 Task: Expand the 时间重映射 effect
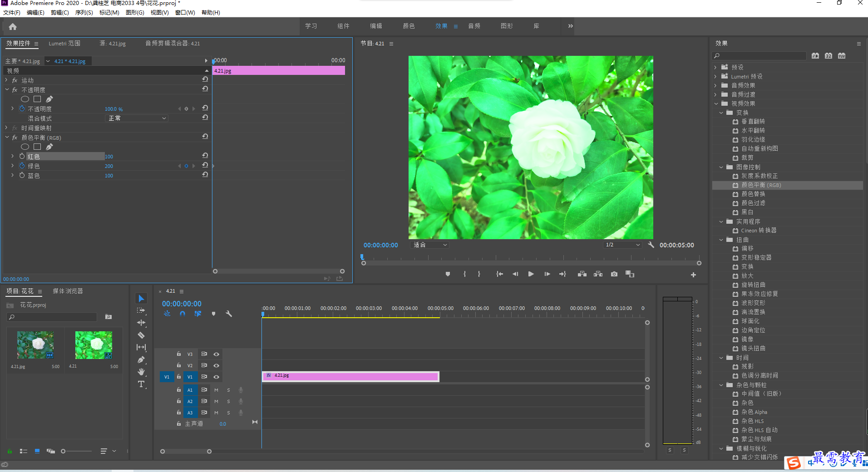[x=6, y=128]
